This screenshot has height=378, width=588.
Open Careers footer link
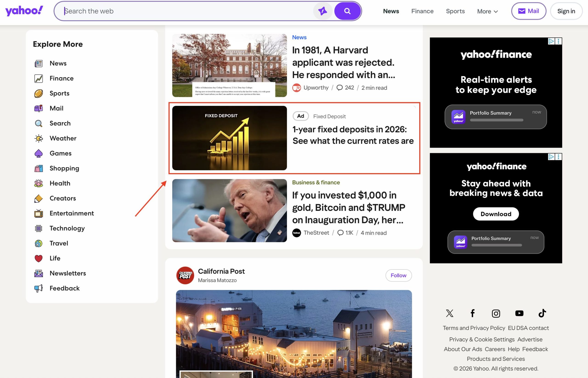coord(495,349)
